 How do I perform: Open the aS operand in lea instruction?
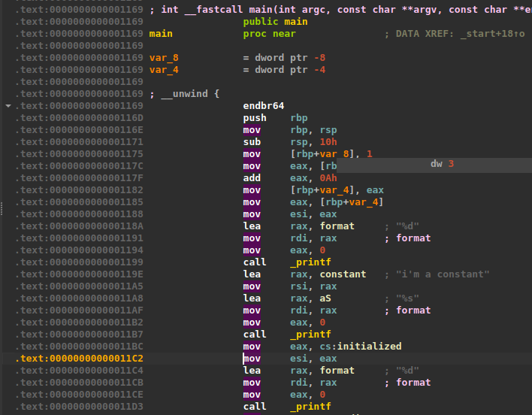click(325, 298)
